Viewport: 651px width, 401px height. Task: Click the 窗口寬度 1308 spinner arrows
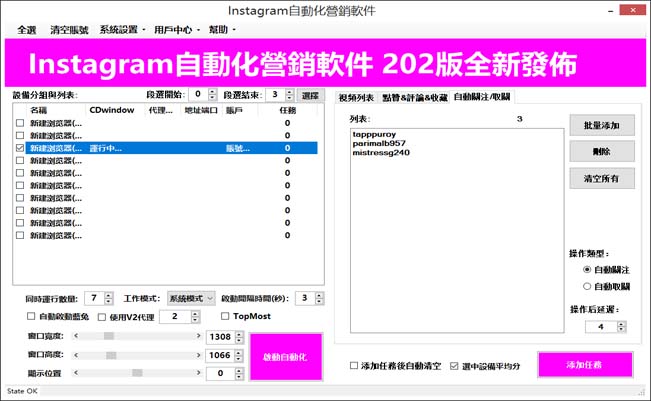coord(239,337)
